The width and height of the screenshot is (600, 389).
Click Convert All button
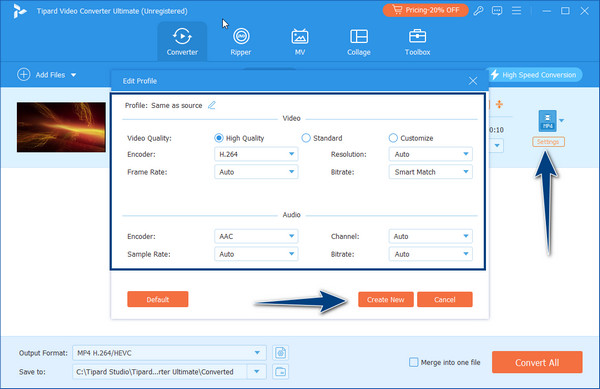[x=537, y=362]
